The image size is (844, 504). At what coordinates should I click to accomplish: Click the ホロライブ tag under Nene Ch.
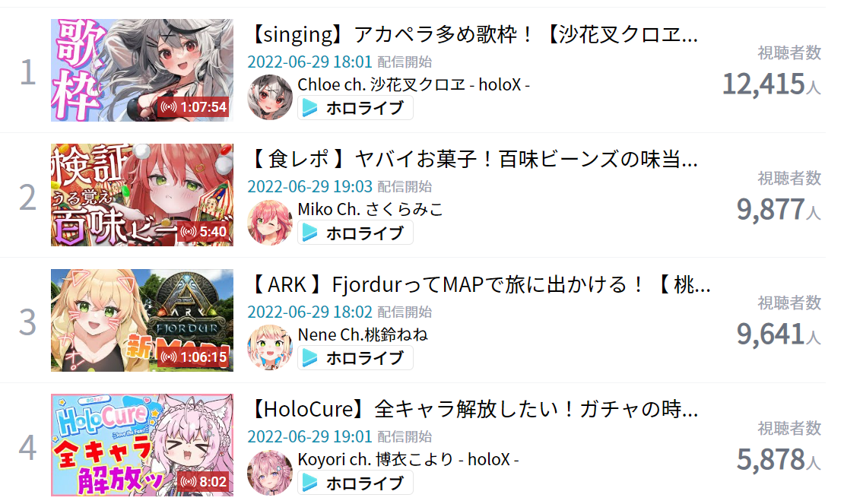(355, 358)
